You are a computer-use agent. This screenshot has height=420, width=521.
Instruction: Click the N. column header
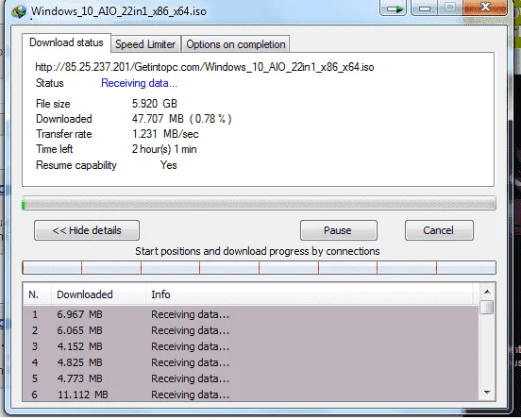coord(37,294)
